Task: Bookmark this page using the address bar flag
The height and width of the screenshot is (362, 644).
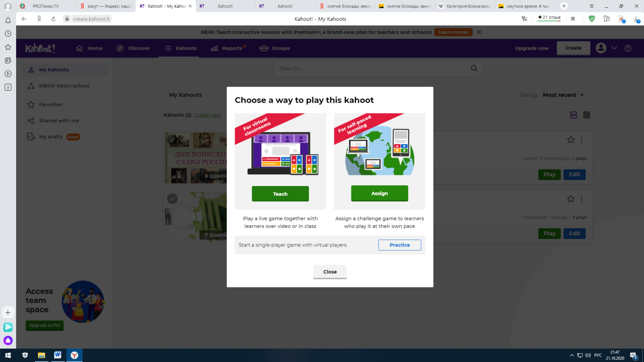Action: (x=573, y=19)
